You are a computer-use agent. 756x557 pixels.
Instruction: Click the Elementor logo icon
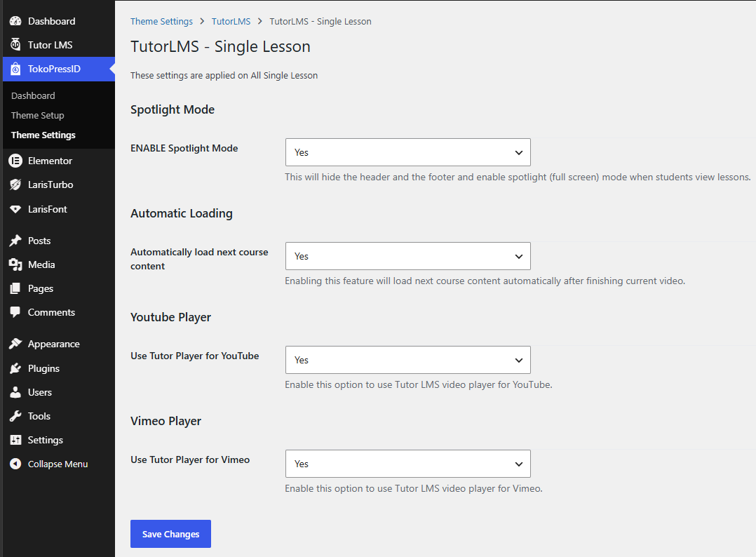click(x=15, y=161)
